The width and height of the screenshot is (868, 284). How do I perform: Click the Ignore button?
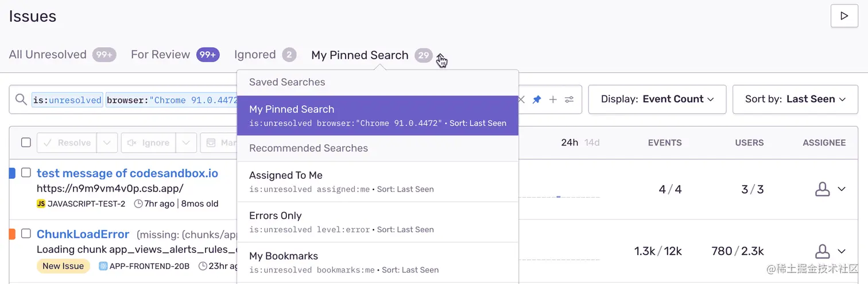[x=148, y=143]
